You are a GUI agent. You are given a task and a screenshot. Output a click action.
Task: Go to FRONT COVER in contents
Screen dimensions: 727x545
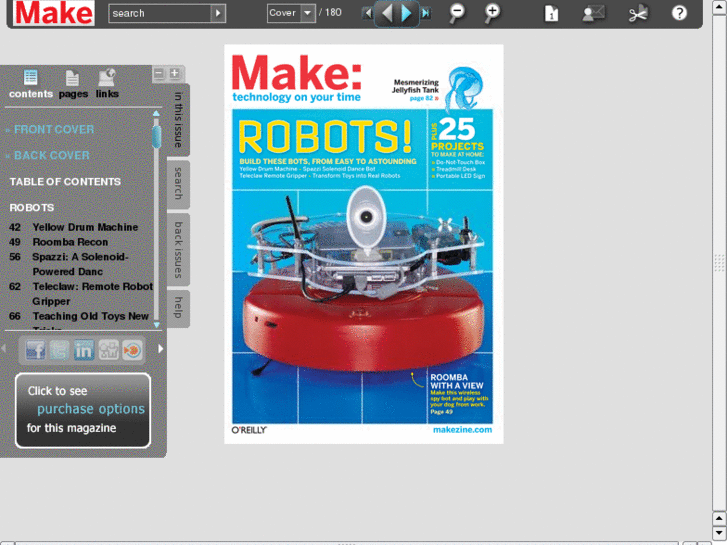(x=54, y=129)
